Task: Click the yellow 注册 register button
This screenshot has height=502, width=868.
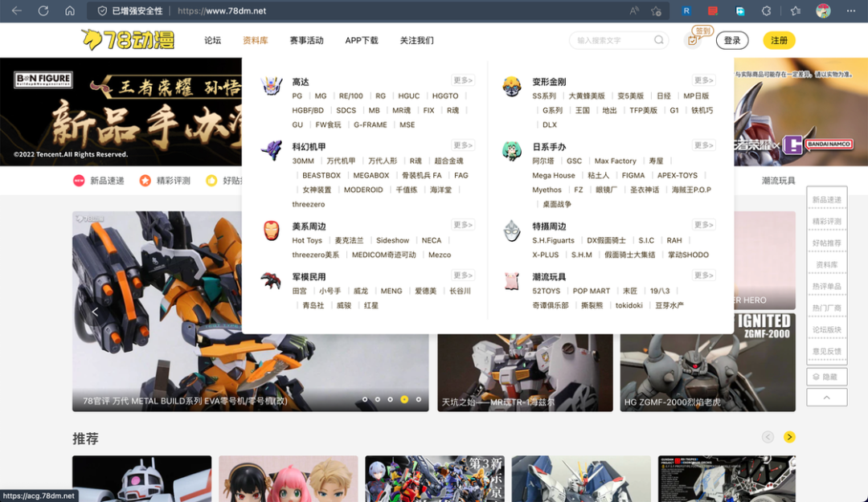Action: tap(780, 40)
